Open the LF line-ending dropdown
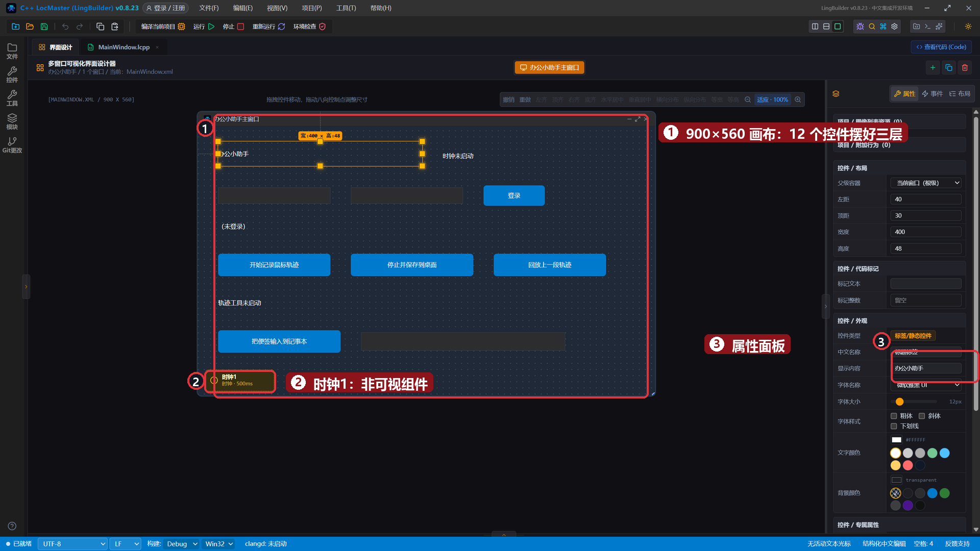980x551 pixels. point(126,544)
